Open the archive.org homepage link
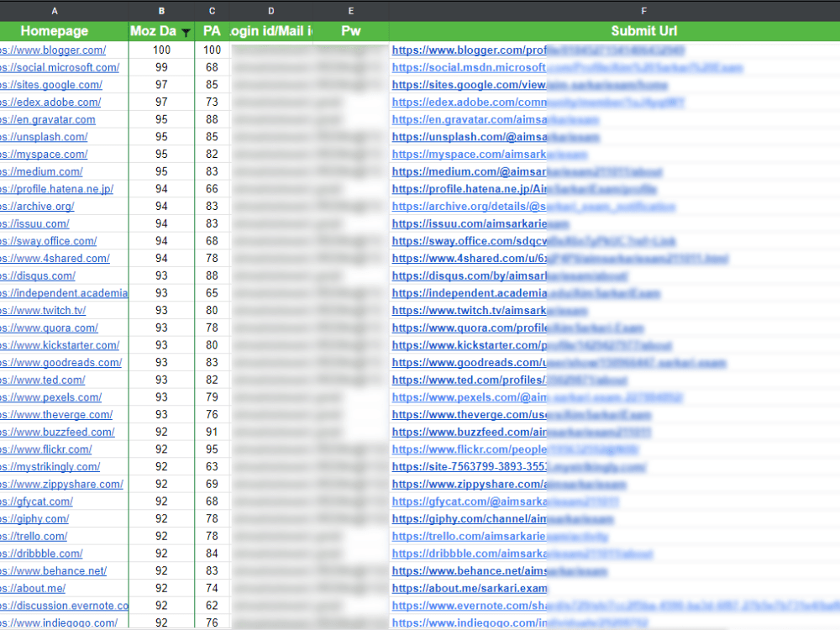 37,207
